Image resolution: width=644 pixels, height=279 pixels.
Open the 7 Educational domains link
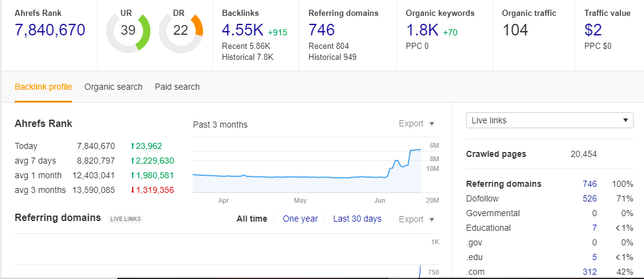pyautogui.click(x=594, y=228)
